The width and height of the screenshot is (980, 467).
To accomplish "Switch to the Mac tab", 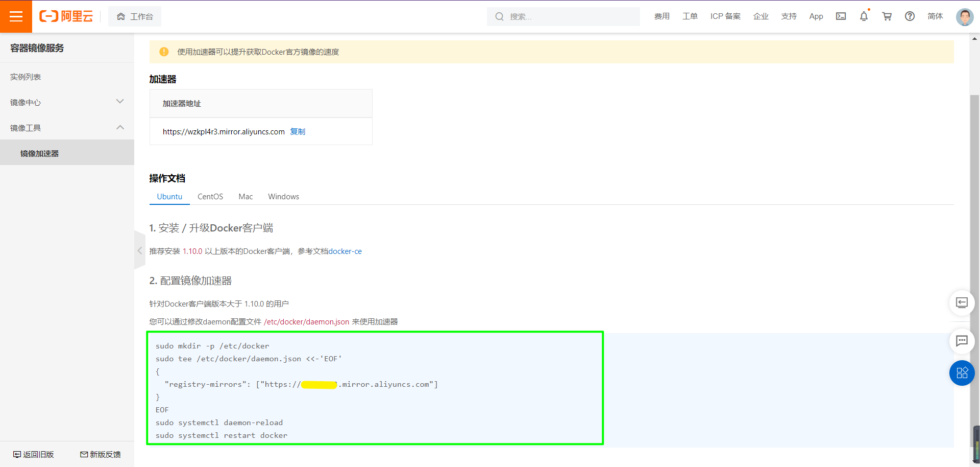I will pos(246,197).
